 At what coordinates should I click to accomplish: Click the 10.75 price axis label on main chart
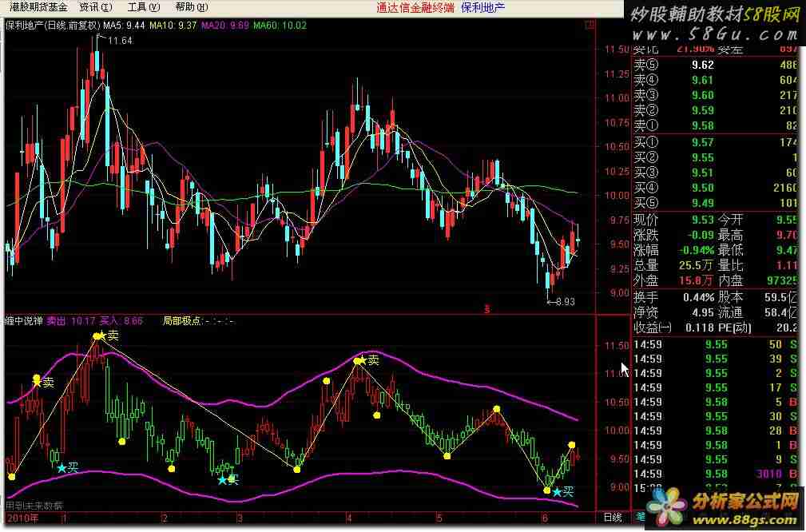[617, 122]
